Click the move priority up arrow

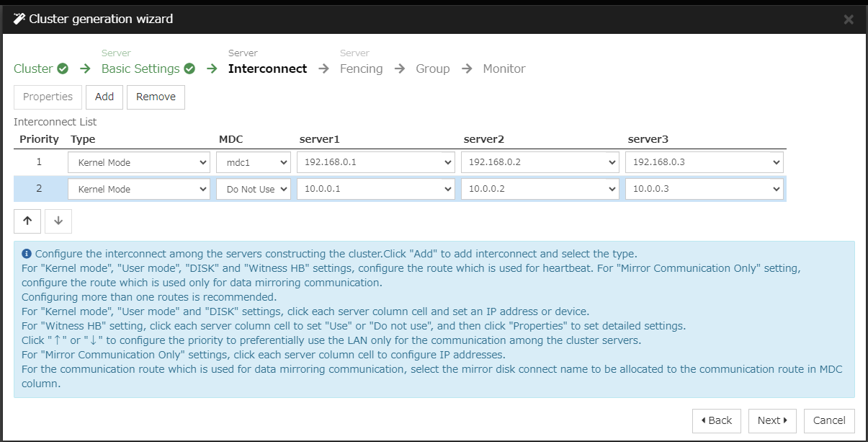coord(27,221)
